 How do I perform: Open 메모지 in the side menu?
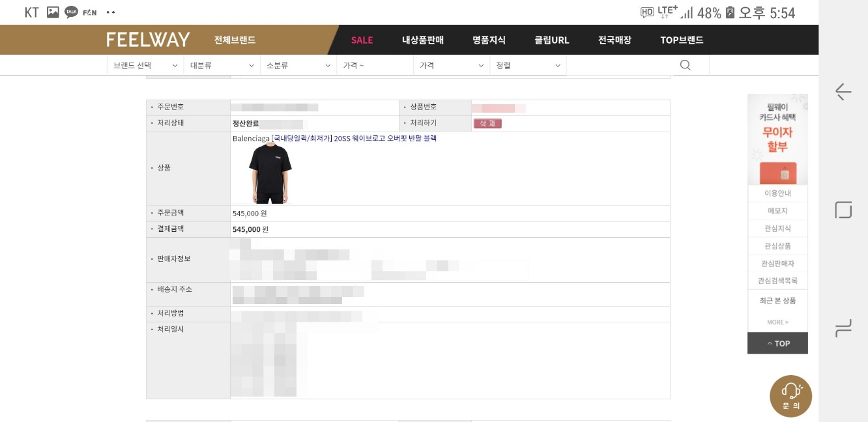click(777, 211)
